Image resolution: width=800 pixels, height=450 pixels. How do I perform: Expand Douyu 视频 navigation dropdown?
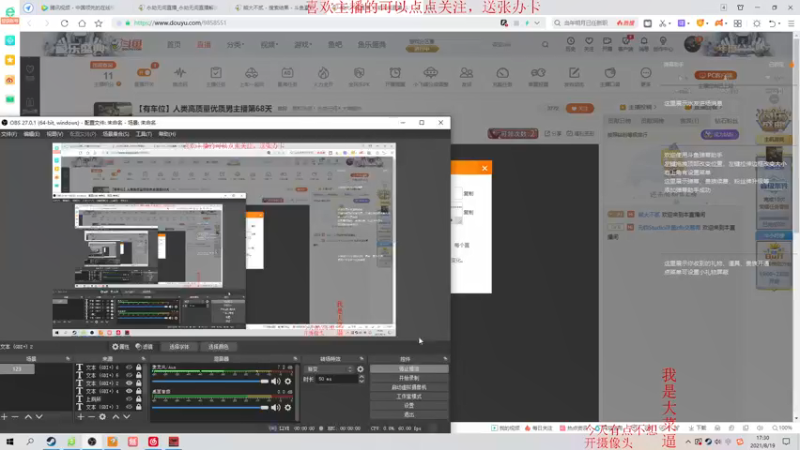point(269,44)
